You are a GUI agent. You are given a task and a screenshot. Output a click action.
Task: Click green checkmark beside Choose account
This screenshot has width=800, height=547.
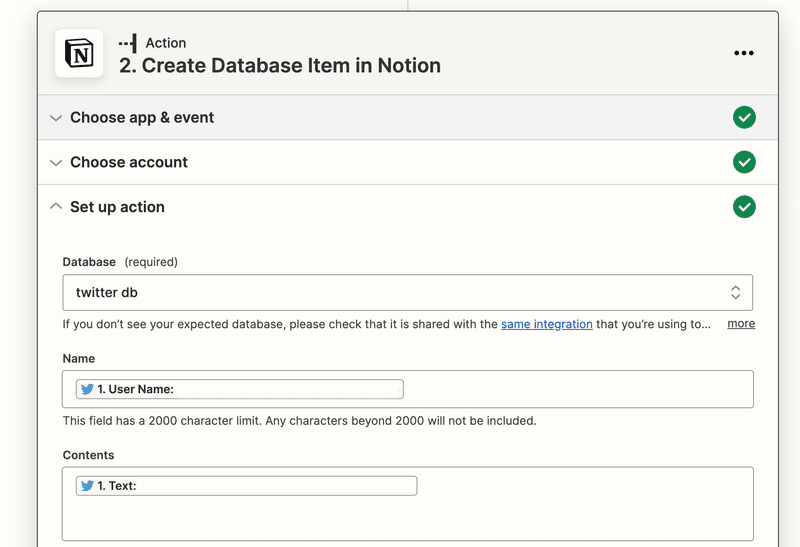744,162
